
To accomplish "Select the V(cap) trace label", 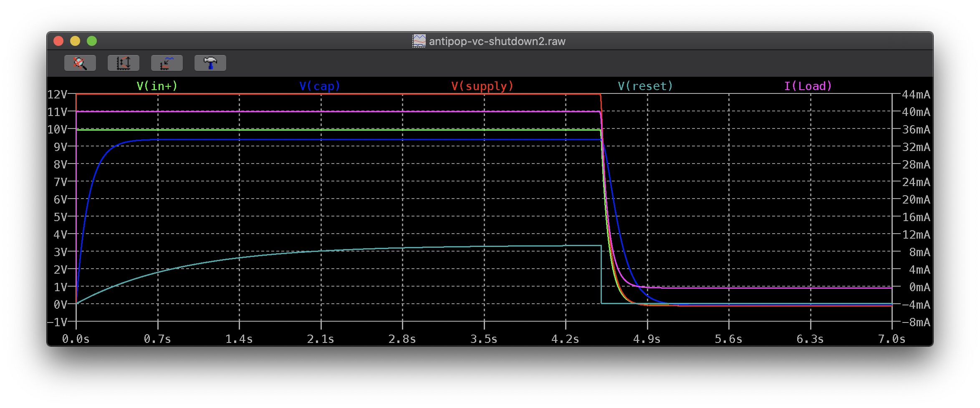I will coord(320,86).
